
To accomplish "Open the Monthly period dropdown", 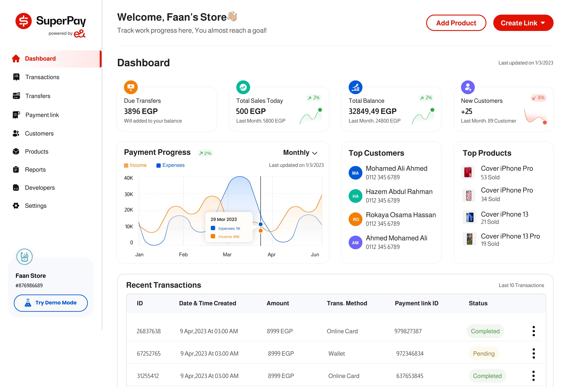I will [300, 152].
